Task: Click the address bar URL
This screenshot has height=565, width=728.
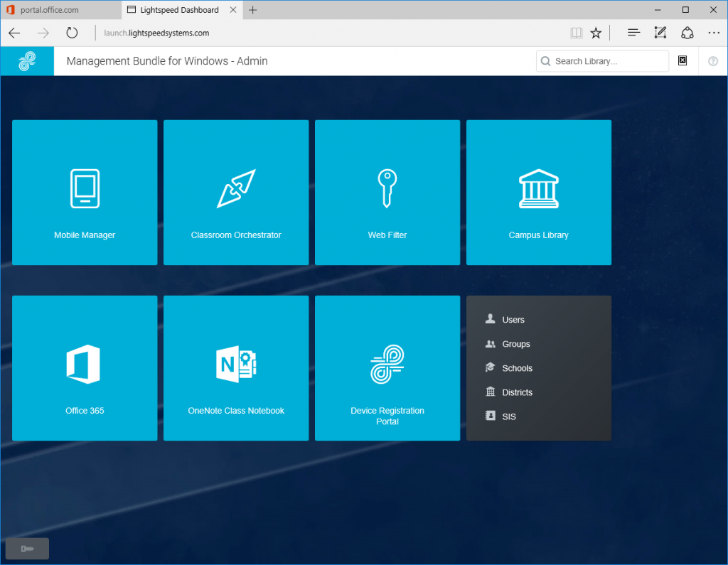Action: (x=156, y=33)
